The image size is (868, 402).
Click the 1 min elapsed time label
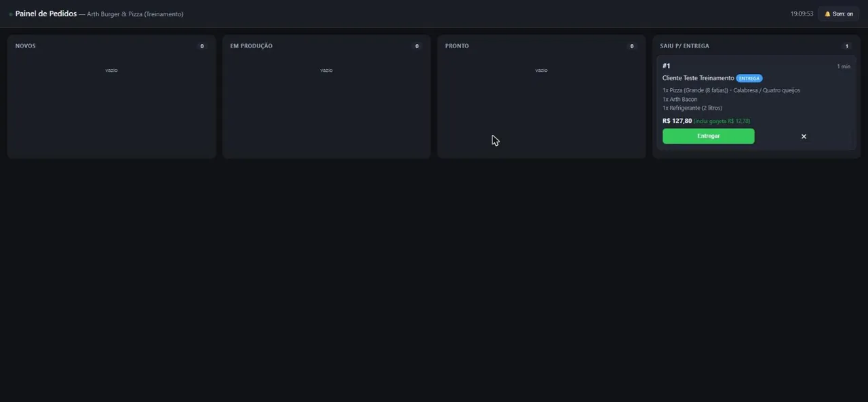tap(844, 66)
